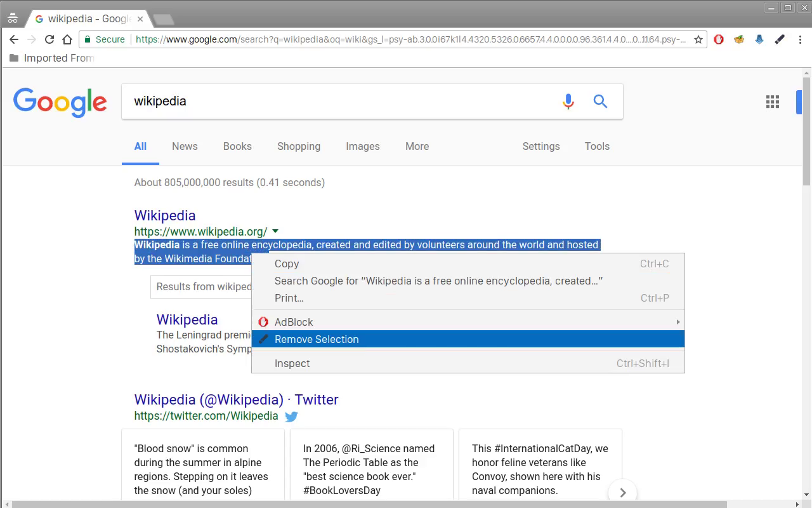
Task: Open Settings in the Google search options
Action: [541, 146]
